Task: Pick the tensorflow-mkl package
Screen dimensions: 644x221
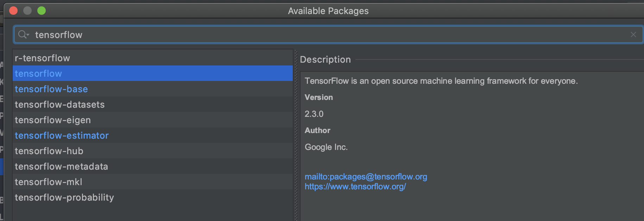Action: [x=48, y=182]
